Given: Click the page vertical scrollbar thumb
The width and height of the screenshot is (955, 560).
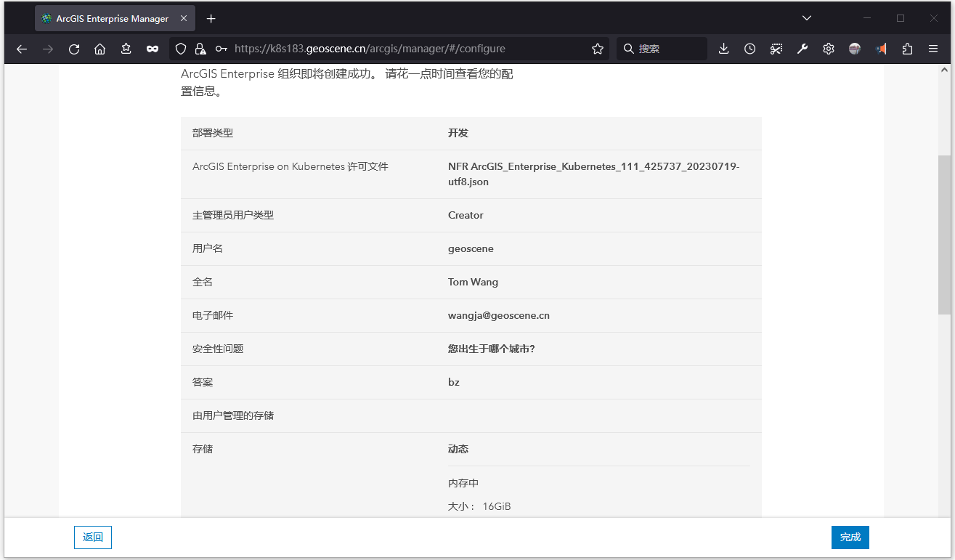Looking at the screenshot, I should pos(944,235).
